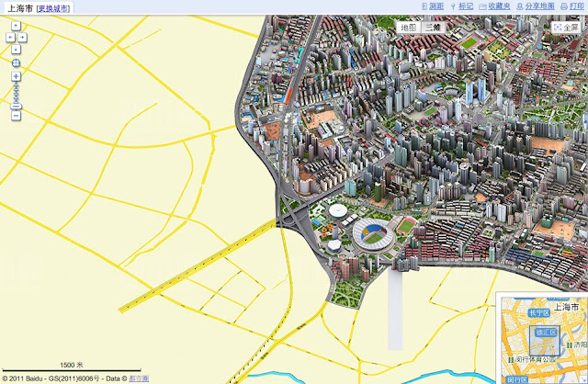Click the person icon beside 分享地图
This screenshot has height=384, width=588.
[x=520, y=6]
